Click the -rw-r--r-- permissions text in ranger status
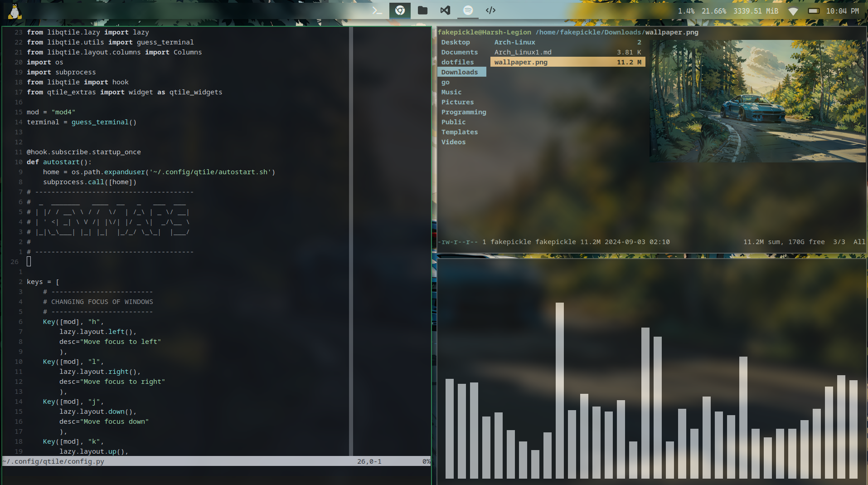This screenshot has height=485, width=868. point(458,242)
